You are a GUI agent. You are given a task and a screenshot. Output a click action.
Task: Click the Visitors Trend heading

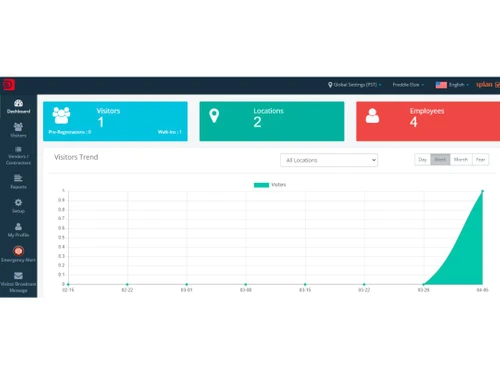click(76, 157)
